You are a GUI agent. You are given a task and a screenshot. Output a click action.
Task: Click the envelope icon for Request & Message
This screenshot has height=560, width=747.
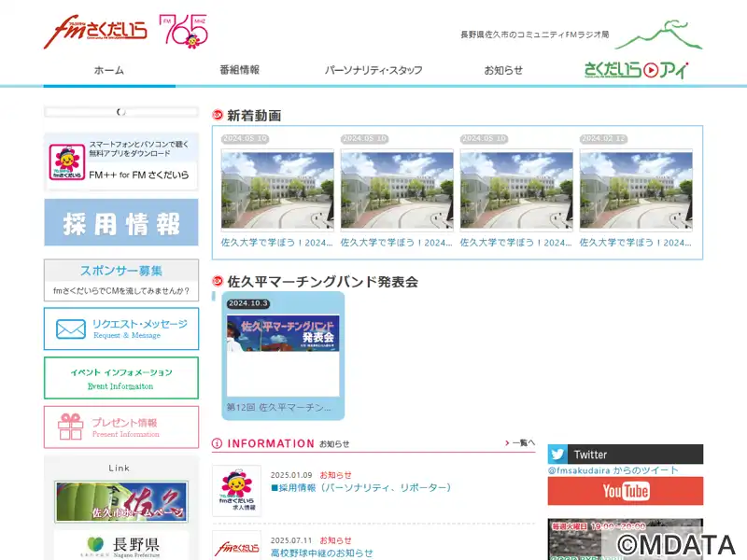tap(71, 329)
